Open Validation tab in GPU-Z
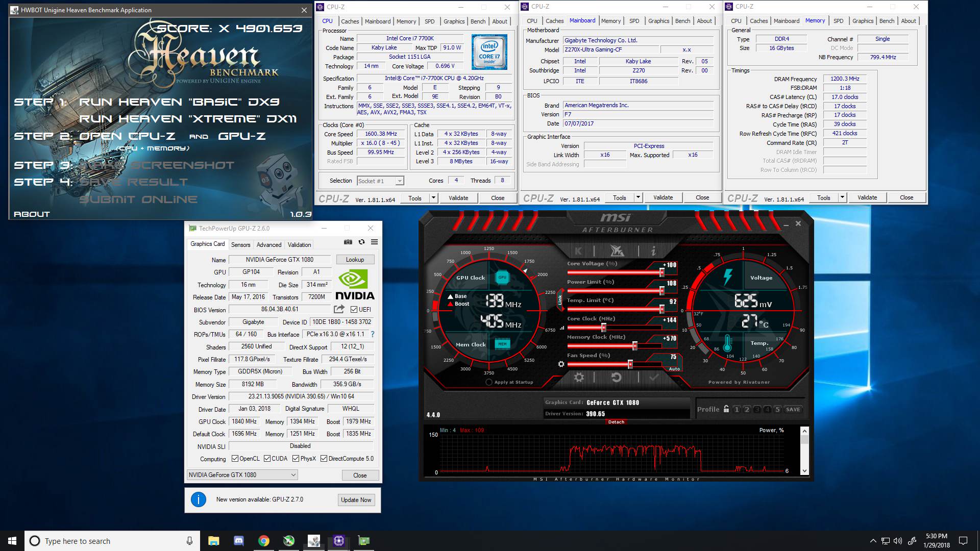Screen dimensions: 980x551 [x=299, y=245]
